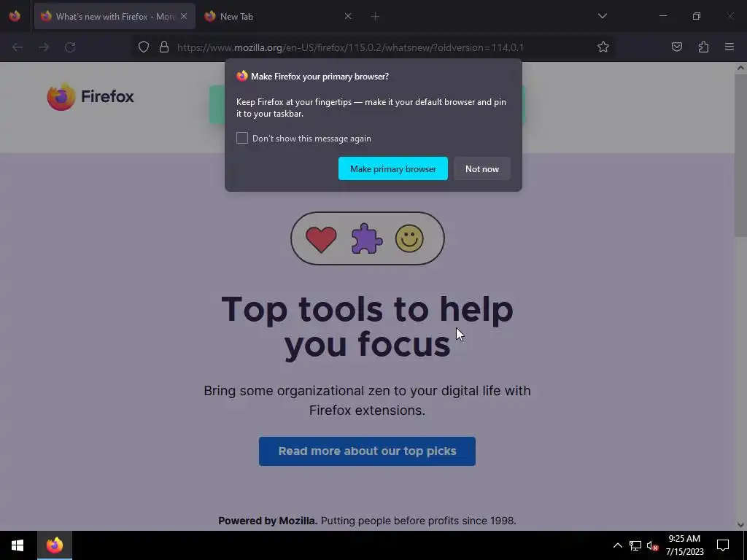Click the red heart graphic
This screenshot has height=560, width=747.
(321, 239)
